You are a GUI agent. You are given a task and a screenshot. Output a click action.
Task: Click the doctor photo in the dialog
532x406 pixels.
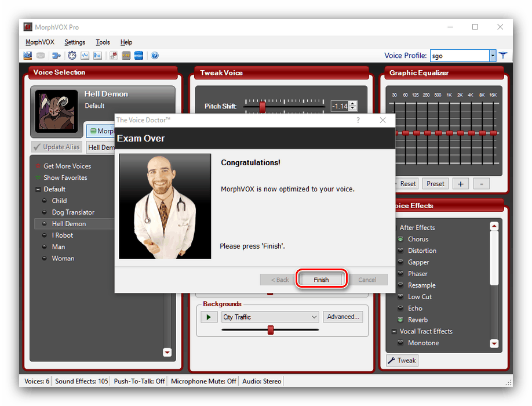(x=165, y=206)
